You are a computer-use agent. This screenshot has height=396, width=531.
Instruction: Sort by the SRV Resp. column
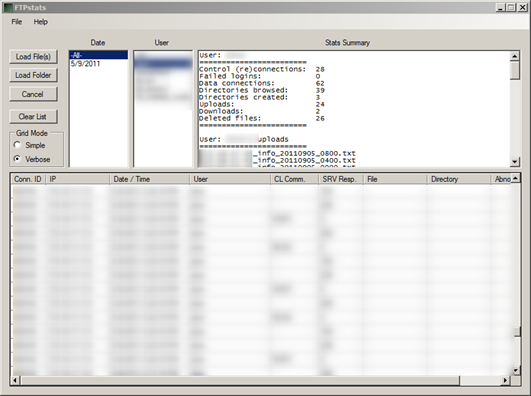pos(341,179)
